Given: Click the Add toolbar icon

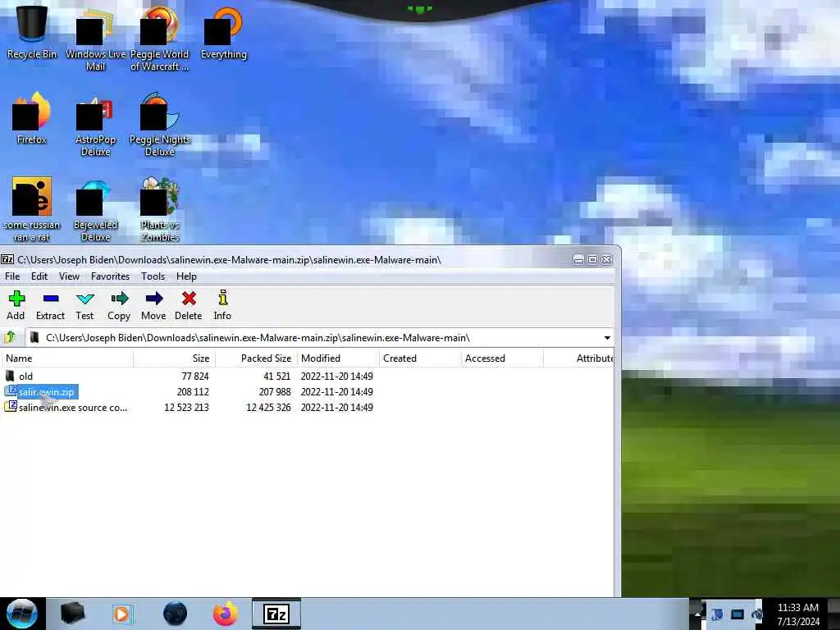Looking at the screenshot, I should click(x=16, y=305).
